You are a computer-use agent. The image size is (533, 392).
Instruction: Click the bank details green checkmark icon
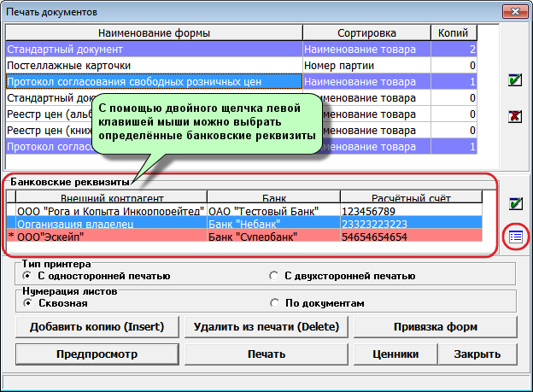(x=516, y=203)
